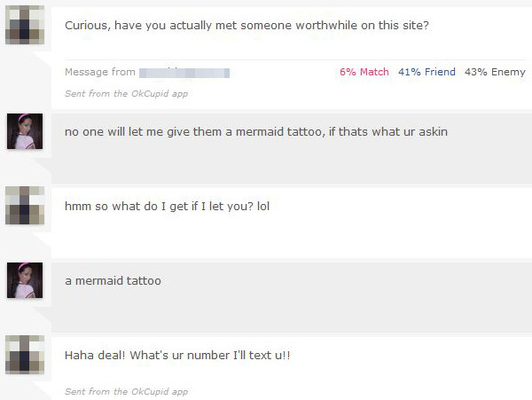This screenshot has height=400, width=532.
Task: Click the pixelated avatar beside 'Haha deal!'
Action: [x=24, y=355]
